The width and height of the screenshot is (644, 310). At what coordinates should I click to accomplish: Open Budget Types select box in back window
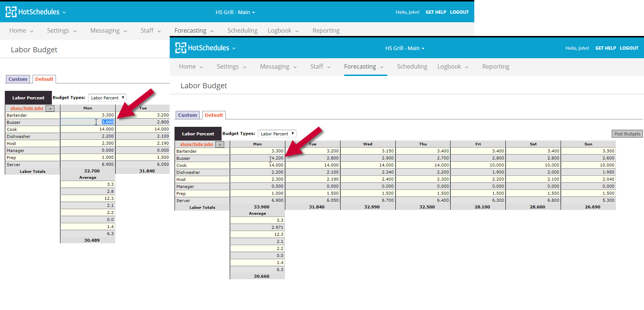pyautogui.click(x=107, y=98)
